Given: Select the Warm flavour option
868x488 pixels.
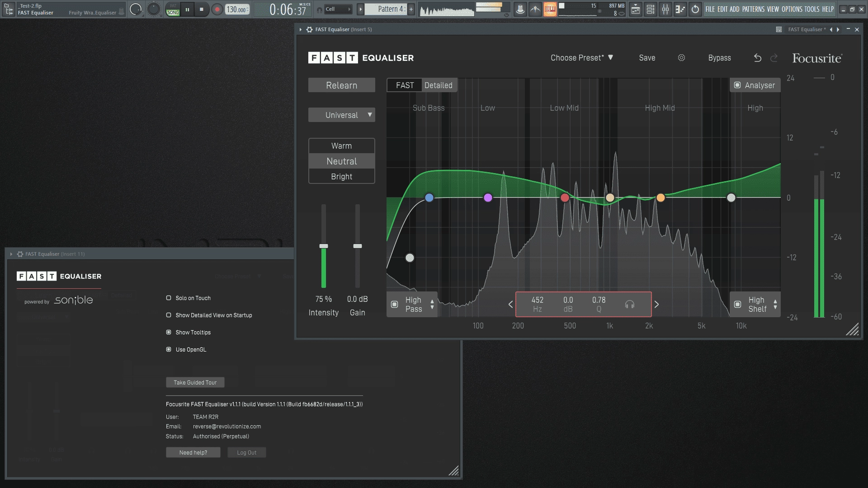Looking at the screenshot, I should pyautogui.click(x=342, y=145).
